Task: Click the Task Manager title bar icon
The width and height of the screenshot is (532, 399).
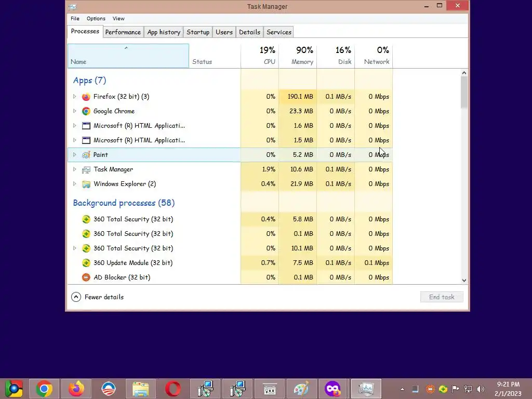Action: pyautogui.click(x=72, y=6)
